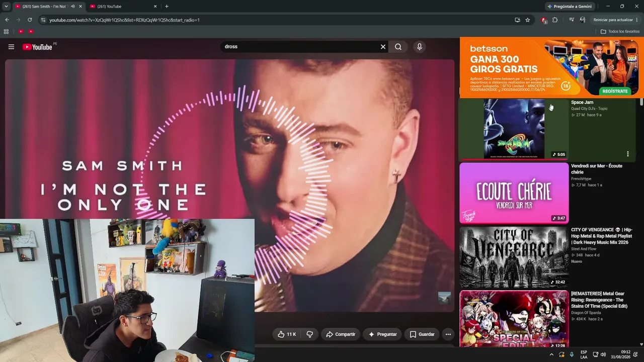
Task: Switch to the Sam Smith browser tab
Action: pyautogui.click(x=44, y=7)
